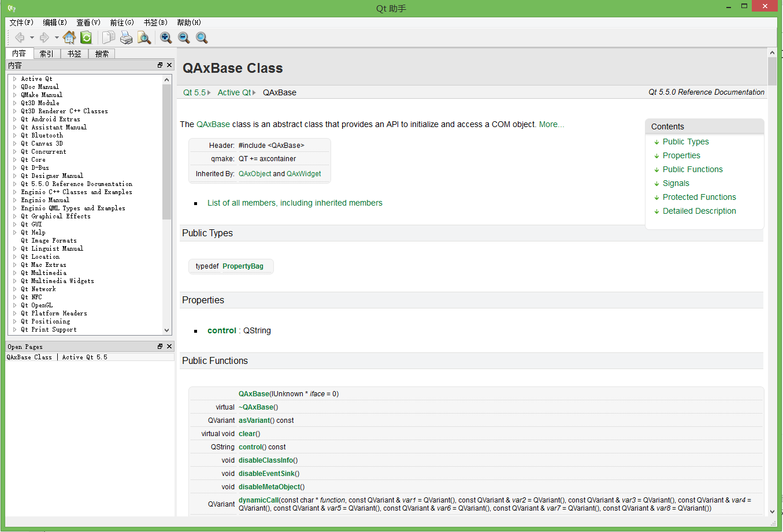Open the asVariant function link
This screenshot has width=783, height=532.
254,421
